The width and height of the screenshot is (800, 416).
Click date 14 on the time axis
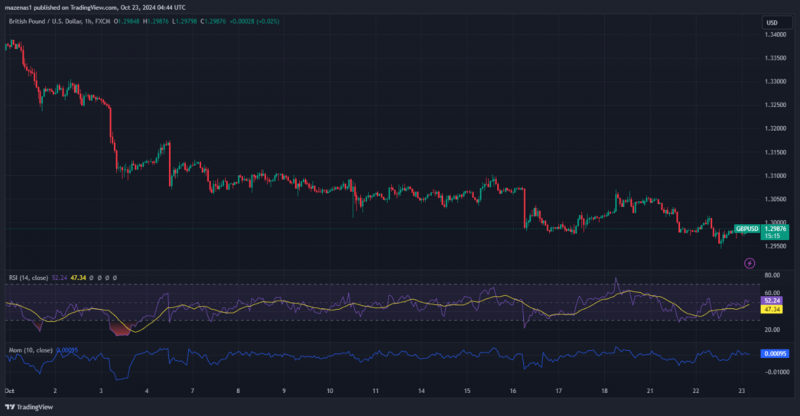click(421, 391)
